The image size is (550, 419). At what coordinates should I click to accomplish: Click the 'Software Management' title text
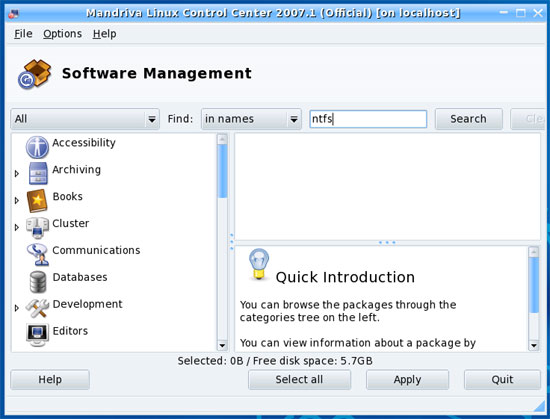tap(157, 73)
